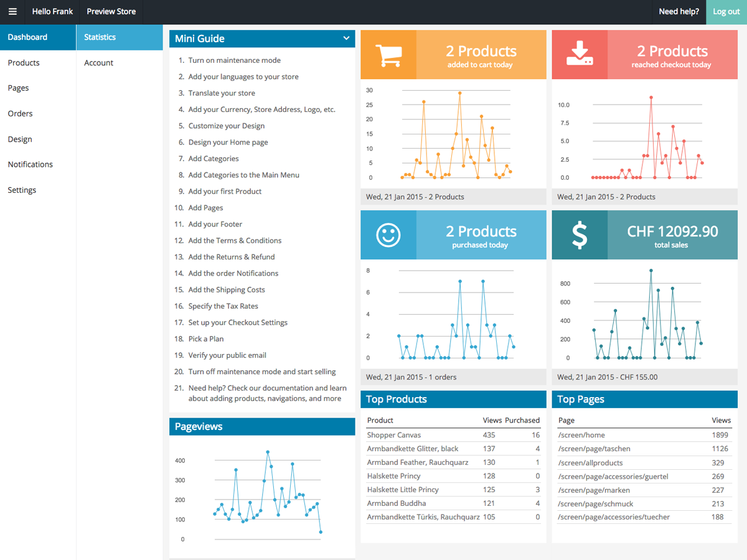Click the Need help? link
Image resolution: width=747 pixels, height=560 pixels.
point(679,12)
